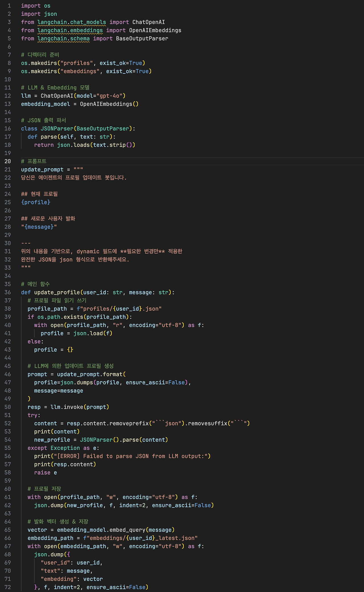Click the empty dict assignment 'profile = {}'
Image resolution: width=364 pixels, height=592 pixels.
point(54,350)
